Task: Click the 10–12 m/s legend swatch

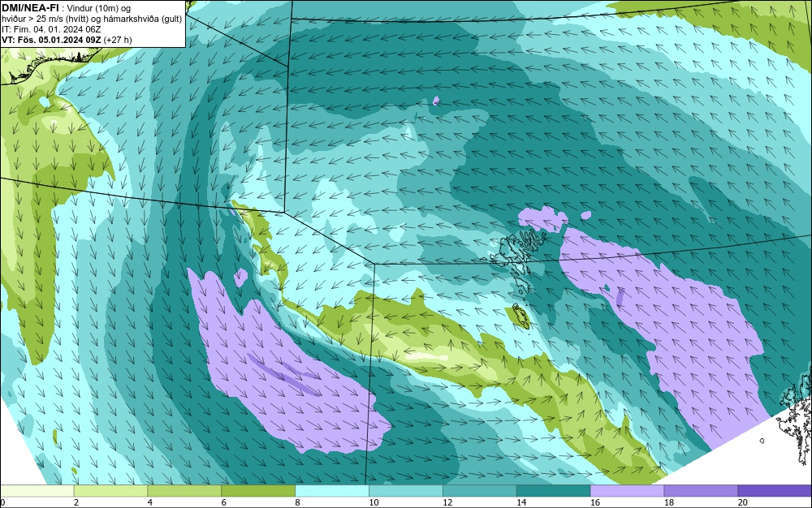Action: coord(406,491)
